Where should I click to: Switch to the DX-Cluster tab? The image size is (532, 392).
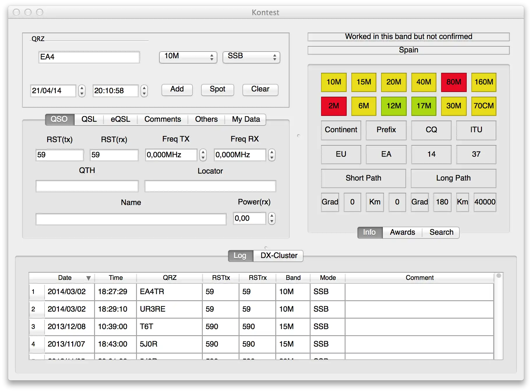click(279, 256)
